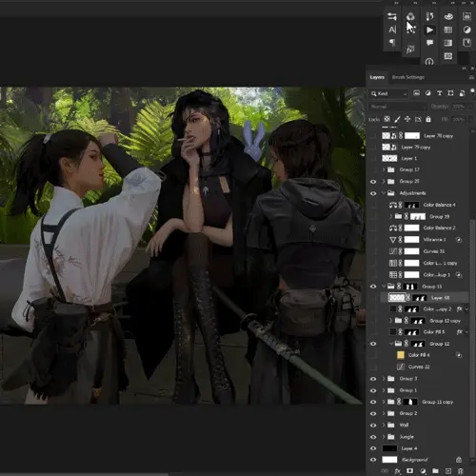Open the Kind filter dropdown
The image size is (476, 476).
[389, 93]
